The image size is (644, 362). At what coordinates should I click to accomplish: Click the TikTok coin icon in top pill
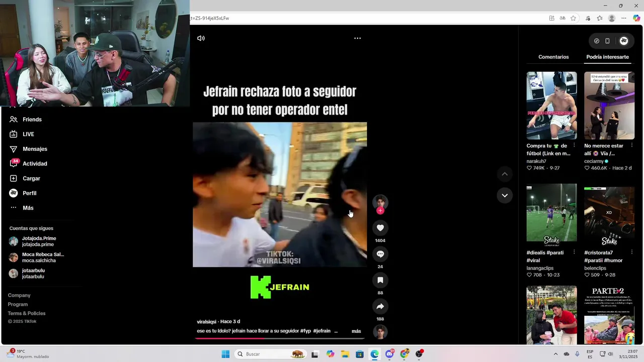[x=597, y=41]
